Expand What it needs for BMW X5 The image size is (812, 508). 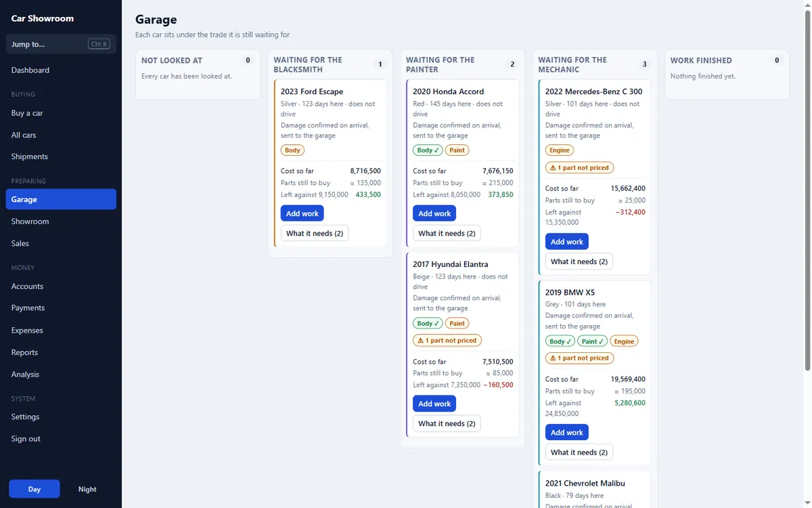(x=579, y=452)
